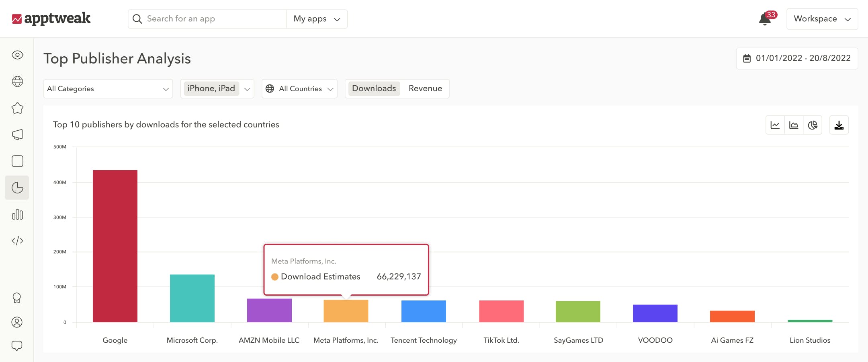The height and width of the screenshot is (362, 868).
Task: Open the Workspace menu
Action: 822,19
